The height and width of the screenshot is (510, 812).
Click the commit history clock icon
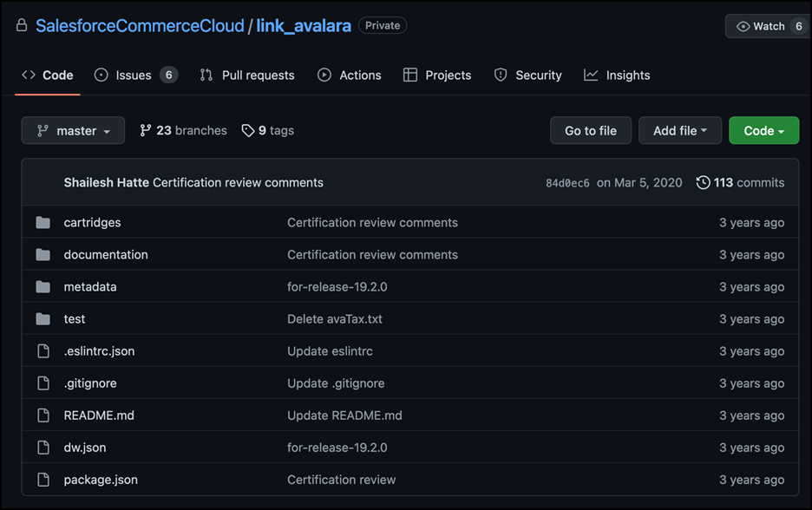[703, 182]
